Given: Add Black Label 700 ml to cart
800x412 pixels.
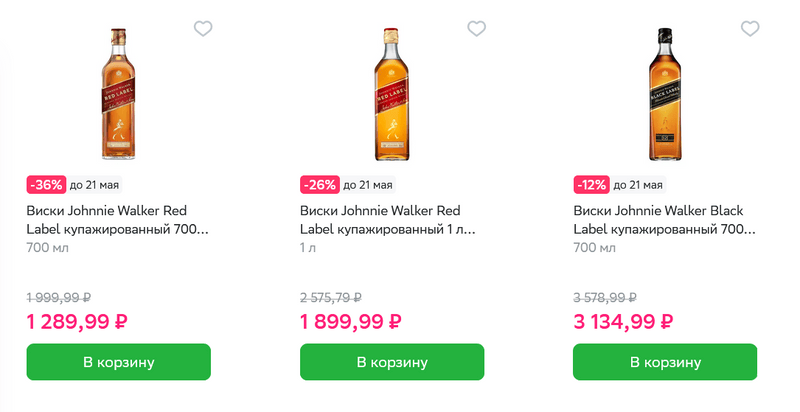Looking at the screenshot, I should tap(665, 361).
